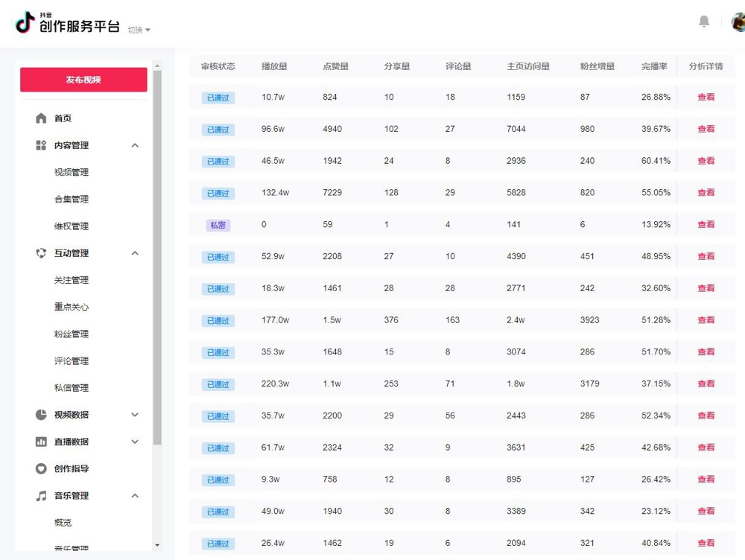Open 视频管理 menu item
This screenshot has width=745, height=560.
[x=72, y=172]
